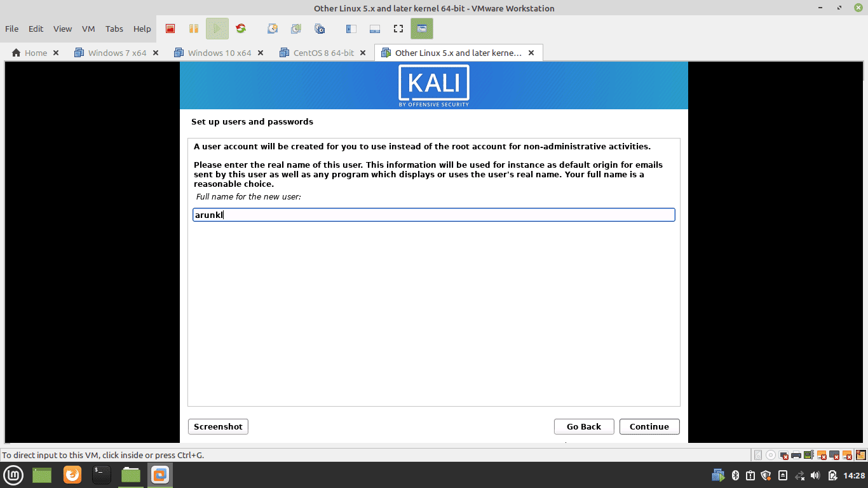Open the Bluetooth tray icon
This screenshot has width=868, height=488.
(x=735, y=475)
